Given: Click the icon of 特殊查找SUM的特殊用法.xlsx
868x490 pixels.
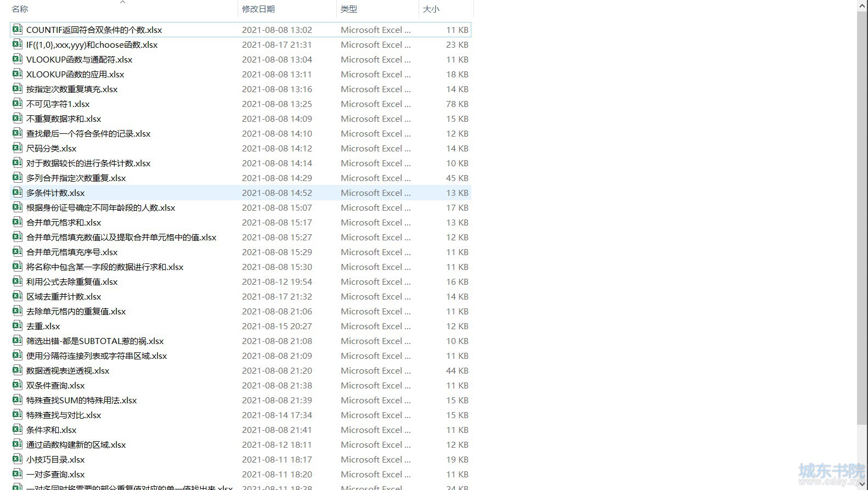Looking at the screenshot, I should 18,400.
